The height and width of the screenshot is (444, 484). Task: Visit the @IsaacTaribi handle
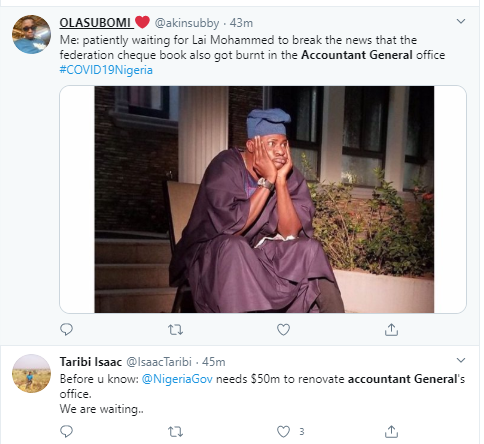159,362
